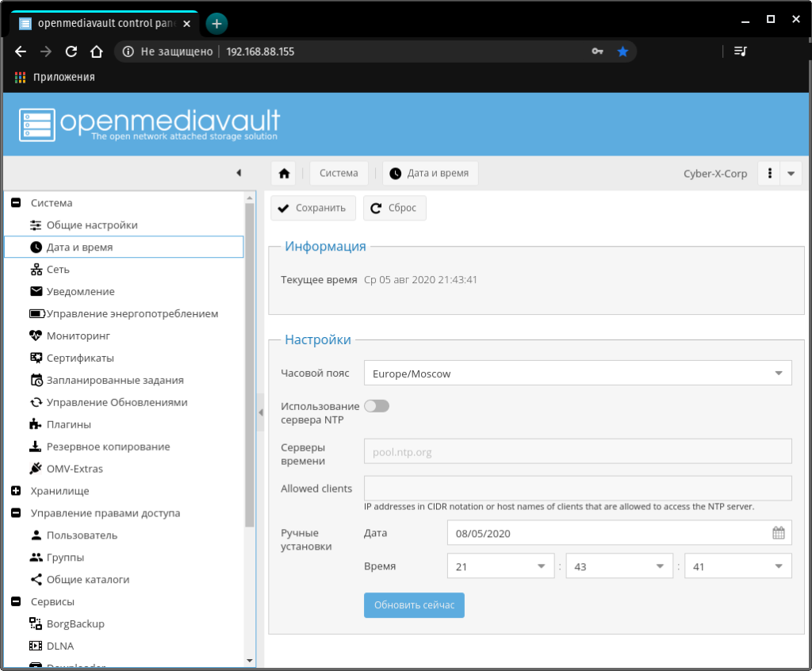The width and height of the screenshot is (812, 671).
Task: Expand the Хранилище tree section
Action: pos(15,491)
